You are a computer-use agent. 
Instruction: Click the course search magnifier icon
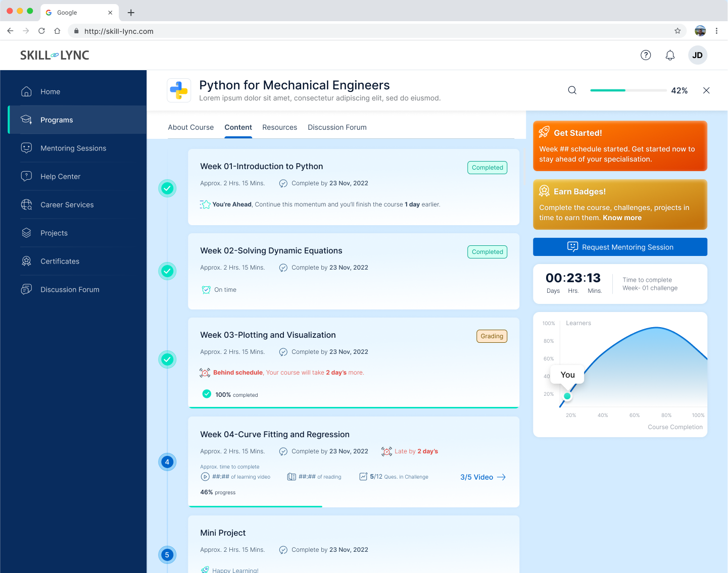[x=572, y=90]
